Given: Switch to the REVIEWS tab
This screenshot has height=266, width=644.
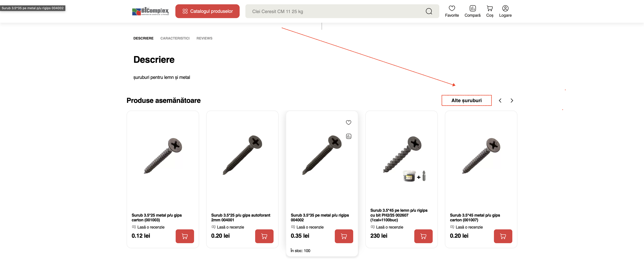Looking at the screenshot, I should [x=204, y=38].
